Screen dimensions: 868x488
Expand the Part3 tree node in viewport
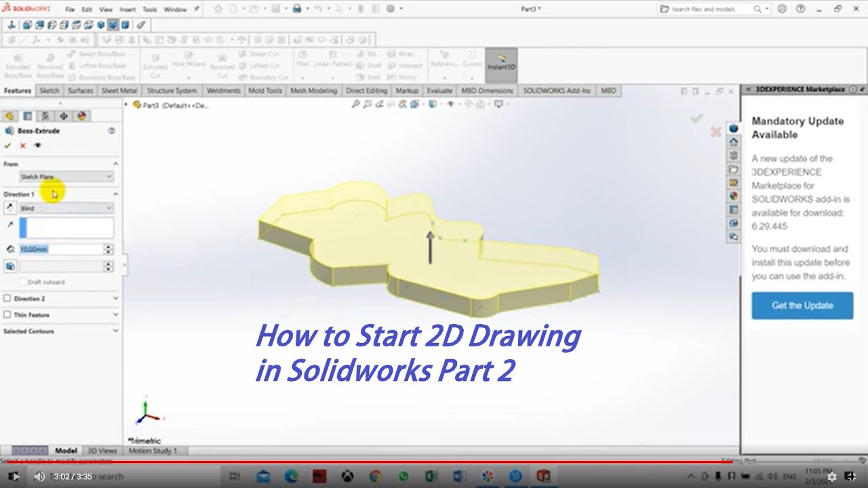pyautogui.click(x=127, y=105)
